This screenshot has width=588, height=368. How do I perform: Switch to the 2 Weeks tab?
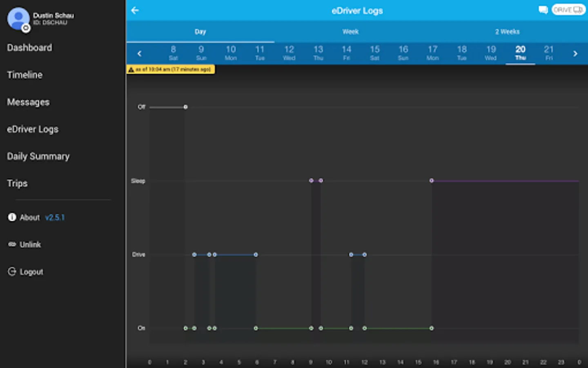(507, 32)
